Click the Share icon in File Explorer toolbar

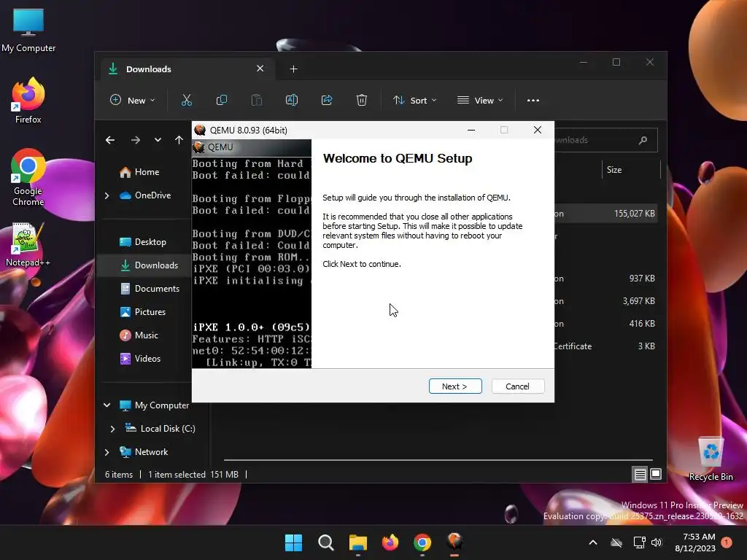click(x=327, y=100)
